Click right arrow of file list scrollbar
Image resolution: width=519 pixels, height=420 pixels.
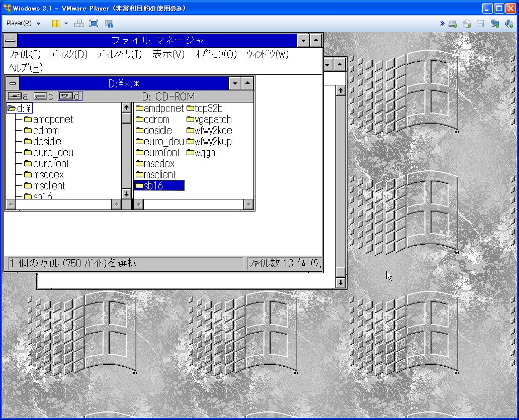click(x=248, y=204)
